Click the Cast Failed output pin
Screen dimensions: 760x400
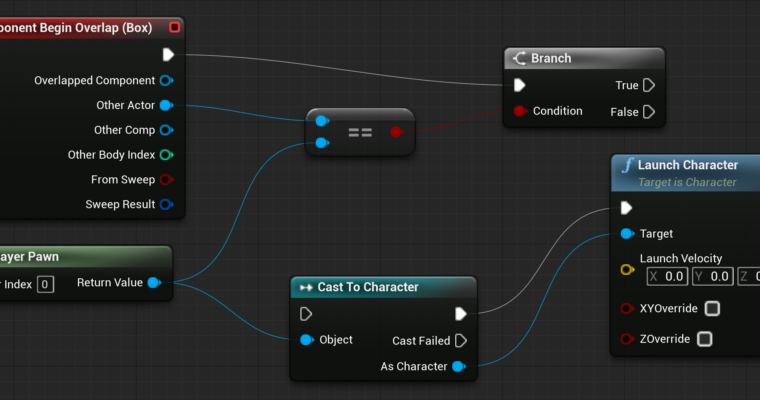coord(461,341)
